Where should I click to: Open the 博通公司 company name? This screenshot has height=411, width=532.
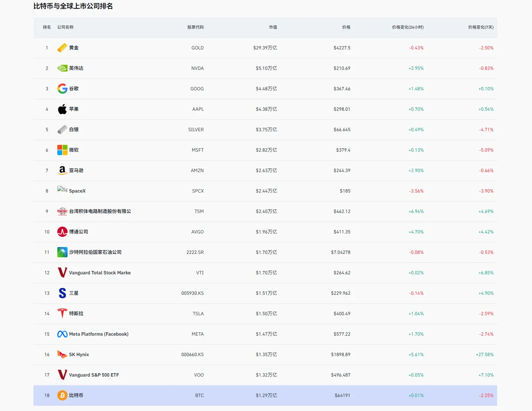point(79,232)
